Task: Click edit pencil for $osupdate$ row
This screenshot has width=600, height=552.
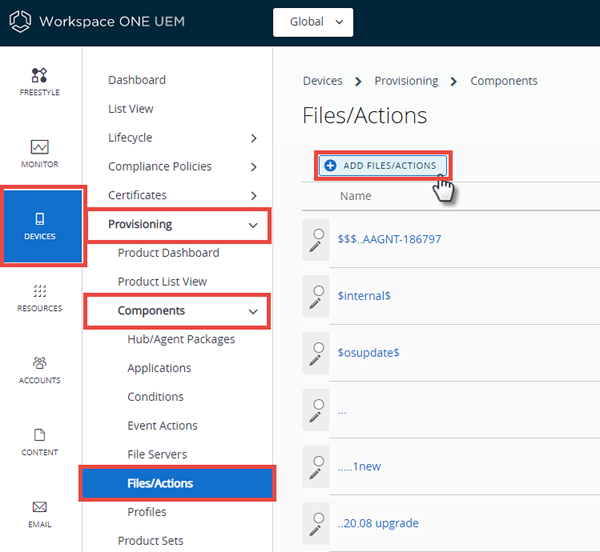Action: (315, 360)
